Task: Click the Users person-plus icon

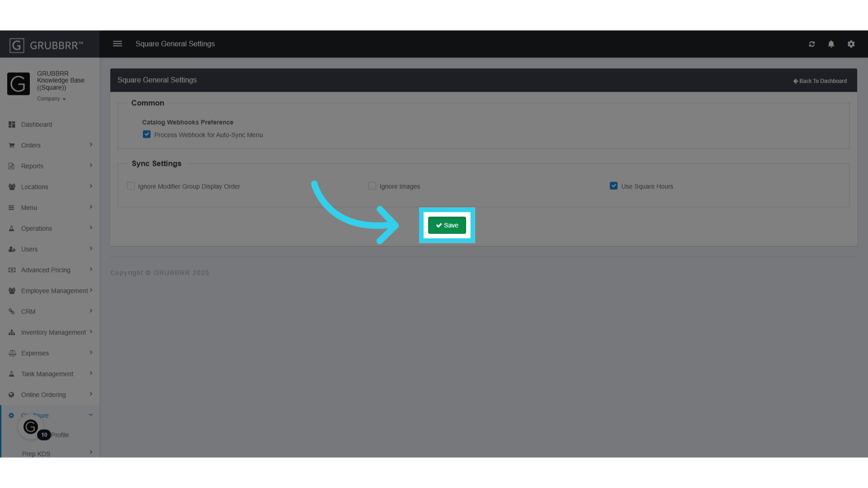Action: coord(12,249)
